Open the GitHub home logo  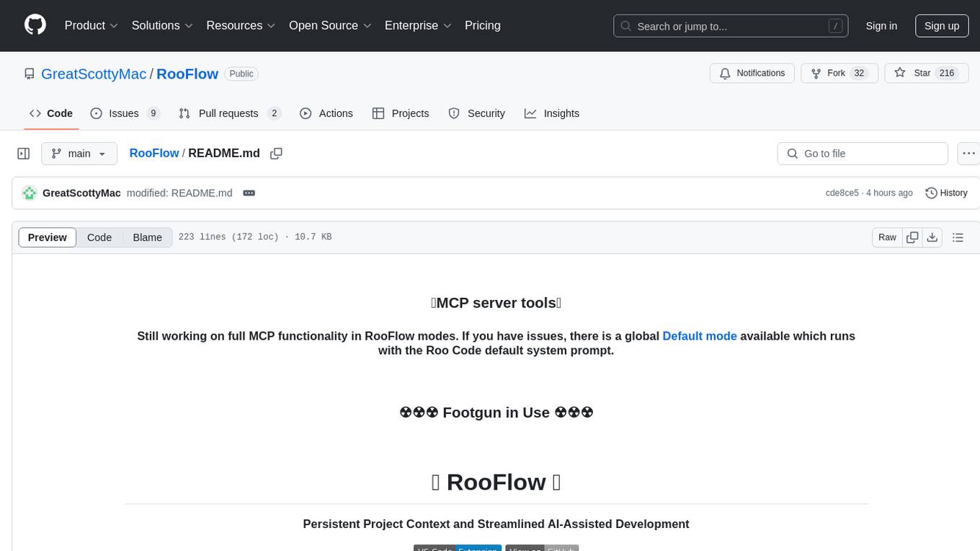click(35, 25)
